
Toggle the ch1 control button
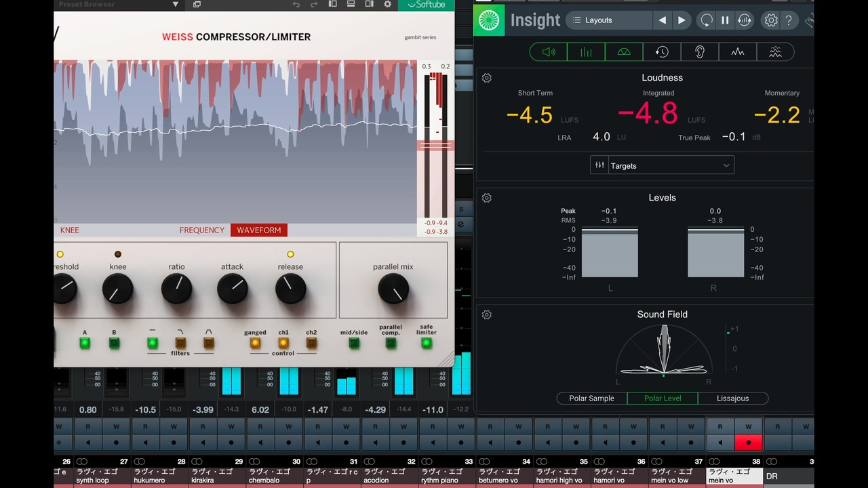pyautogui.click(x=283, y=343)
